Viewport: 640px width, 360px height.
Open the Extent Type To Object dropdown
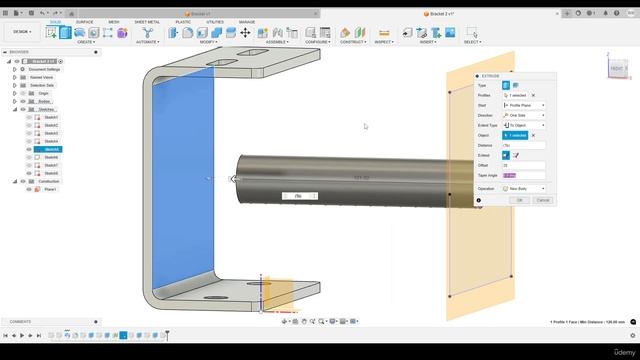pos(524,125)
